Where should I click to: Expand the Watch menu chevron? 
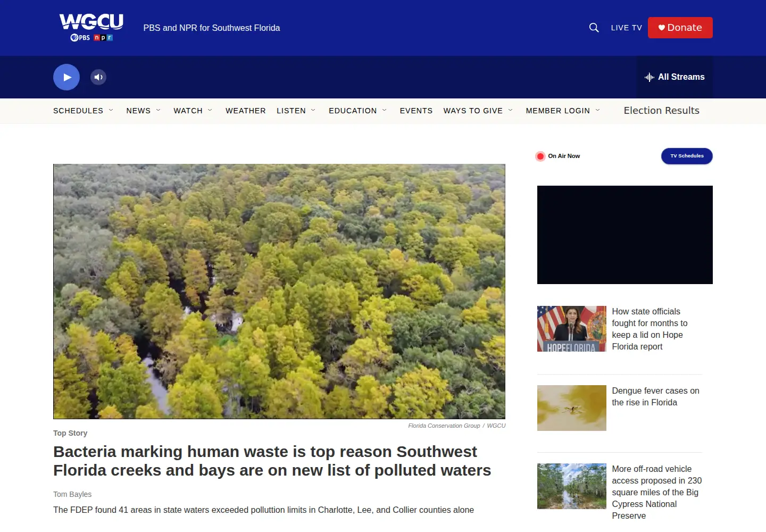pos(210,110)
